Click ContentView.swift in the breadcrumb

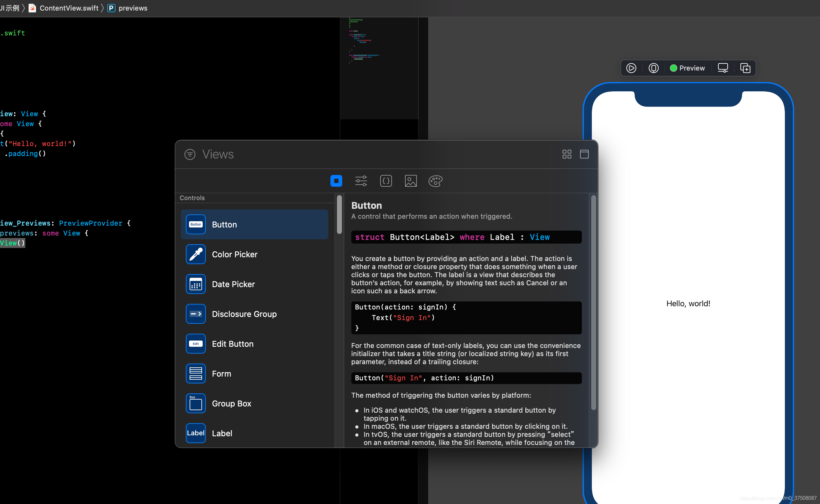[69, 8]
